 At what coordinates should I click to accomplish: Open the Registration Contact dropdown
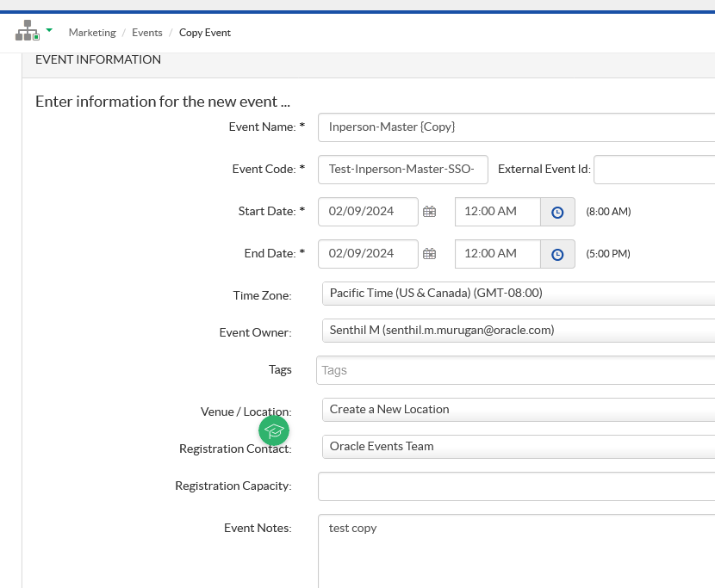pyautogui.click(x=518, y=447)
